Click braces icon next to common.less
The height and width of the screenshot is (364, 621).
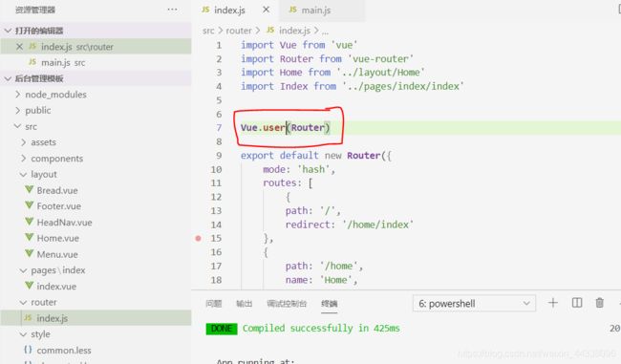28,350
